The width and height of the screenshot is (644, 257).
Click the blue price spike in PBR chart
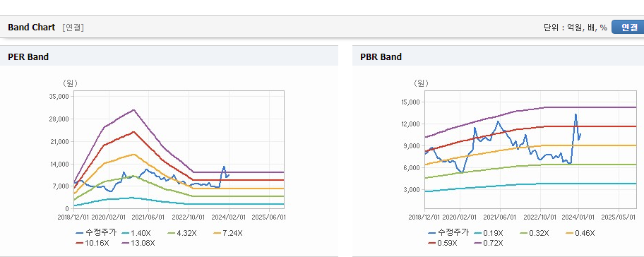[576, 114]
